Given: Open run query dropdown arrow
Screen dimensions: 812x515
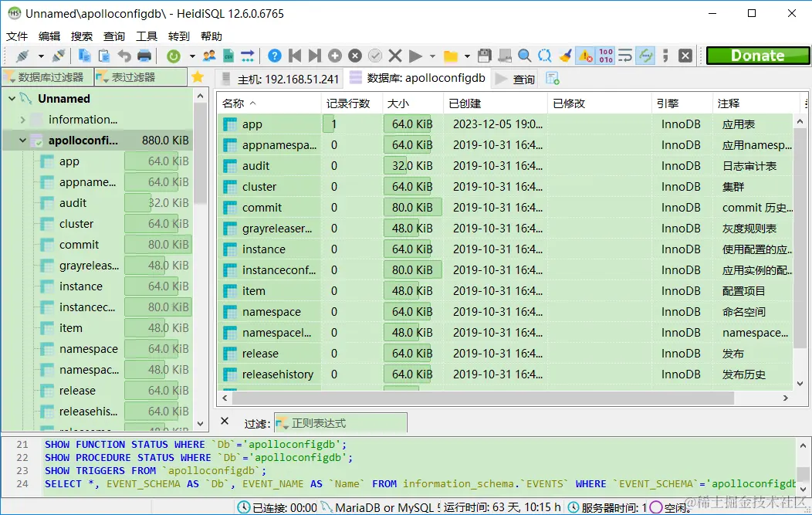Looking at the screenshot, I should pyautogui.click(x=432, y=56).
